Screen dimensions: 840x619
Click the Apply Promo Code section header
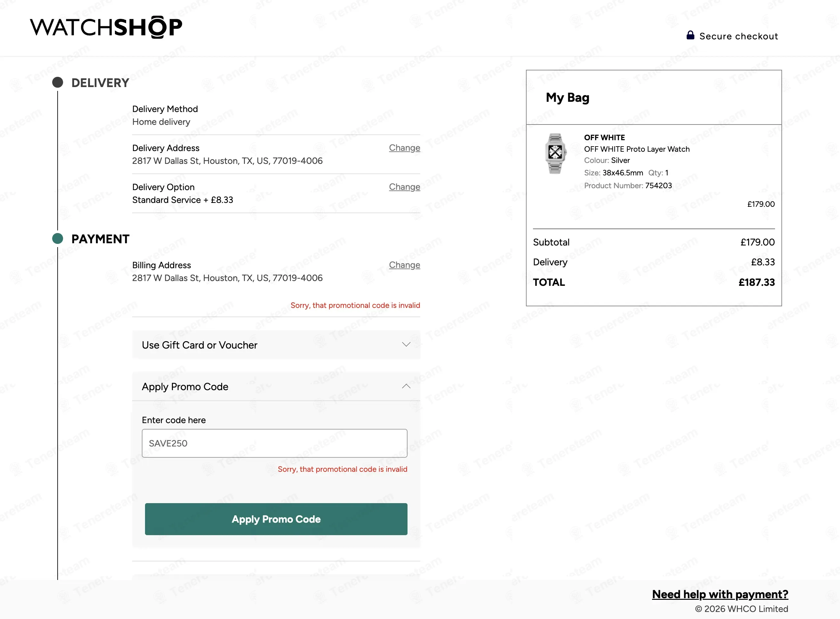(276, 386)
